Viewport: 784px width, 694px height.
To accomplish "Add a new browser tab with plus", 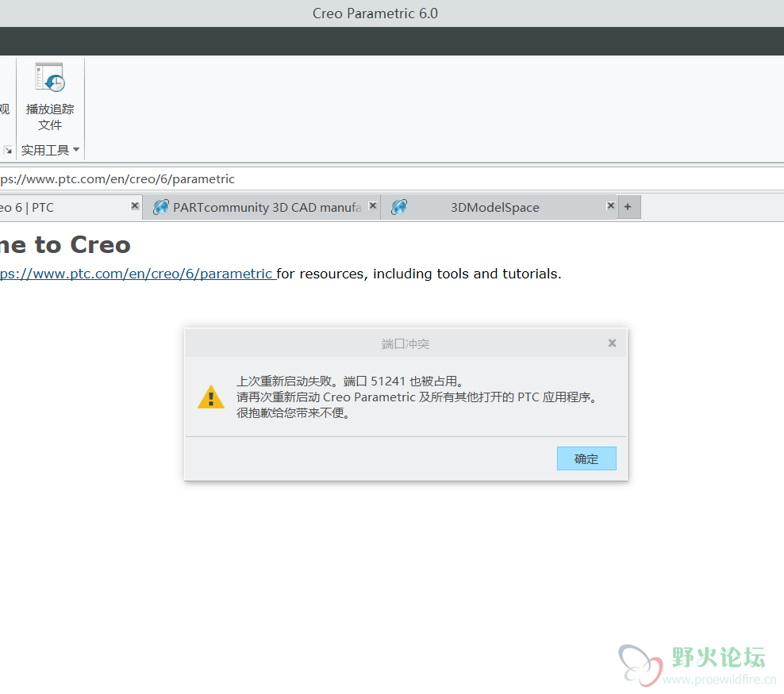I will click(x=629, y=207).
